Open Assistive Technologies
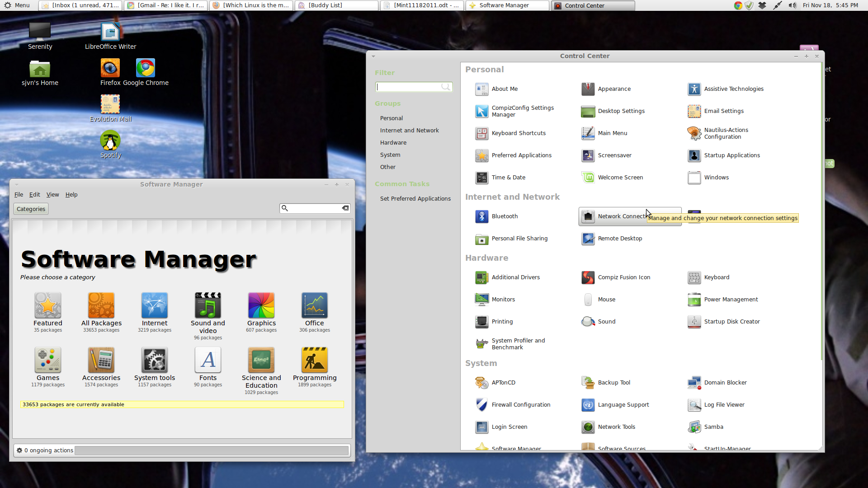868x488 pixels. tap(726, 89)
